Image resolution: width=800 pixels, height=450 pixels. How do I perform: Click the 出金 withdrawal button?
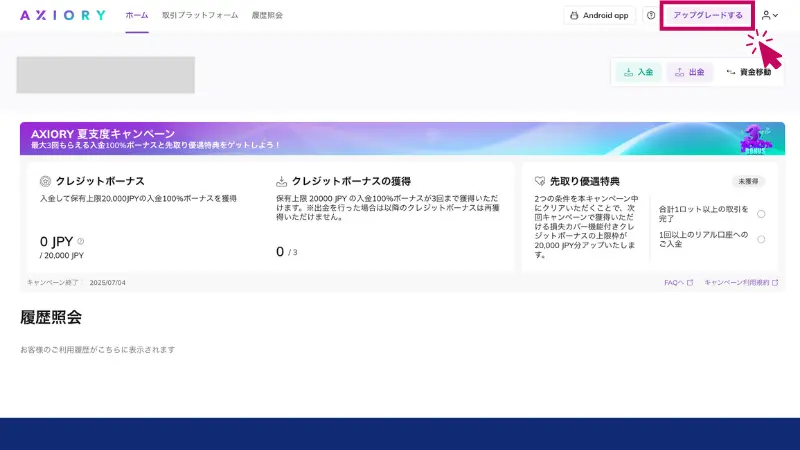690,72
